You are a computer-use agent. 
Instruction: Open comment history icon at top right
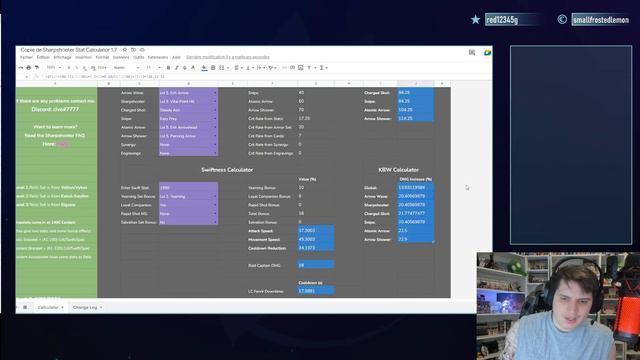[472, 52]
